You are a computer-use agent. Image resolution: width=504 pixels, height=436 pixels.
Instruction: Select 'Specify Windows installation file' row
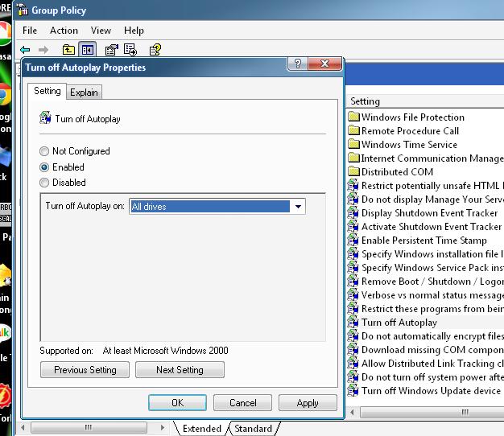pyautogui.click(x=426, y=253)
